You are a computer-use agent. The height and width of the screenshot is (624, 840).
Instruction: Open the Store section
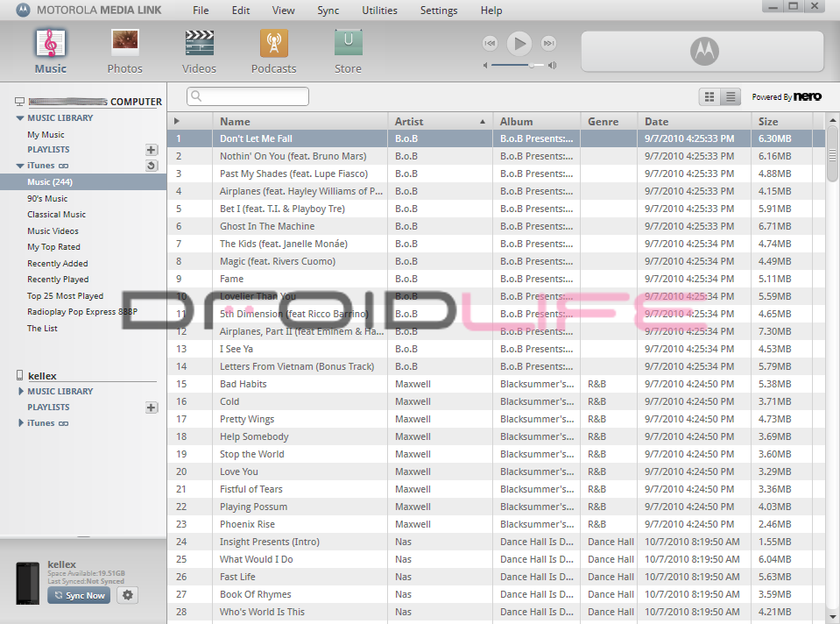[x=348, y=51]
